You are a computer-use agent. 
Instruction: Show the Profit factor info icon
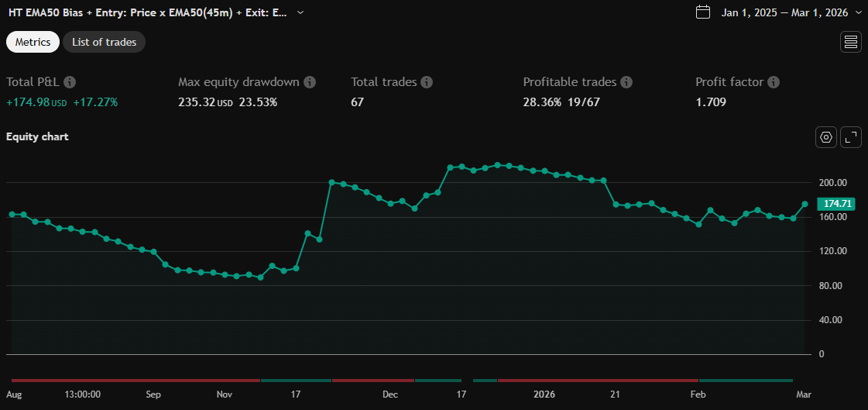click(x=774, y=82)
